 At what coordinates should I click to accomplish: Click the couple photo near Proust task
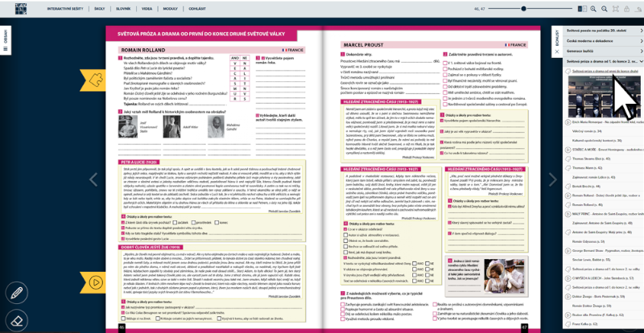point(505,276)
